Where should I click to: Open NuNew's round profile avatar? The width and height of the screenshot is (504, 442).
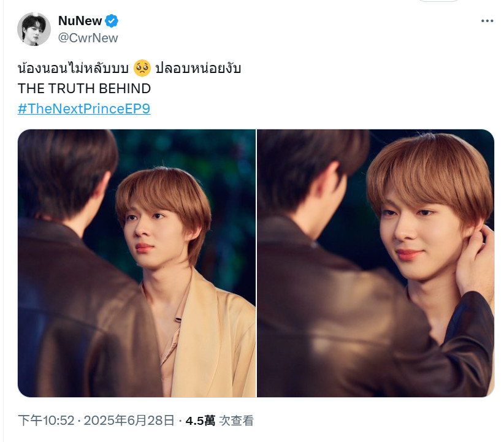34,29
